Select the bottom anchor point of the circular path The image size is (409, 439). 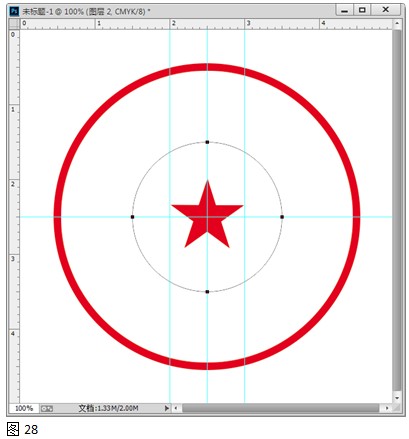tap(207, 292)
